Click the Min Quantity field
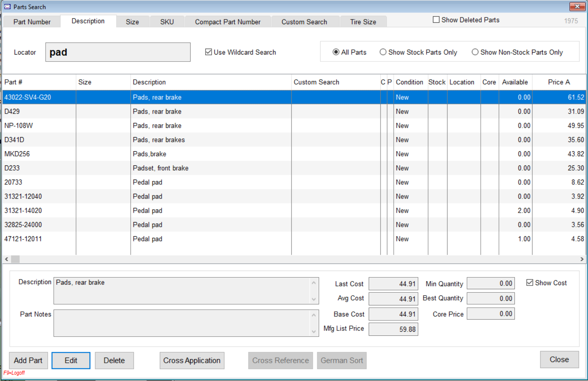The height and width of the screenshot is (381, 588). point(491,283)
